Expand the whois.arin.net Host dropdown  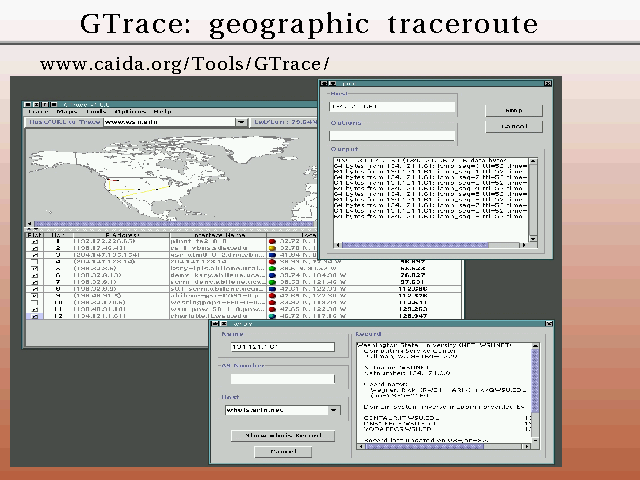point(334,410)
